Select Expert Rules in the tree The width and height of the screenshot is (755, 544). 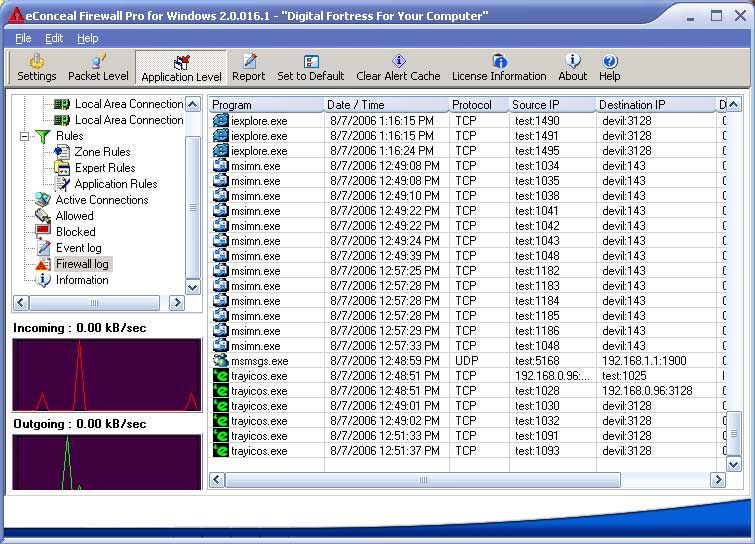click(x=105, y=168)
